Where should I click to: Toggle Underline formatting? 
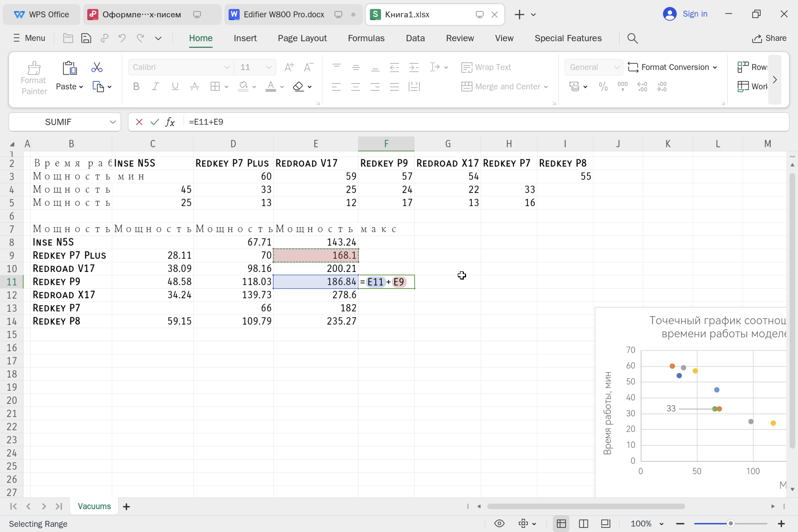point(175,86)
